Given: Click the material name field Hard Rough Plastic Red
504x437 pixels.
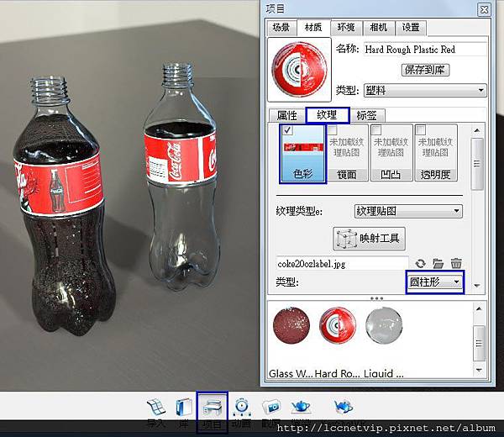Looking at the screenshot, I should 425,50.
